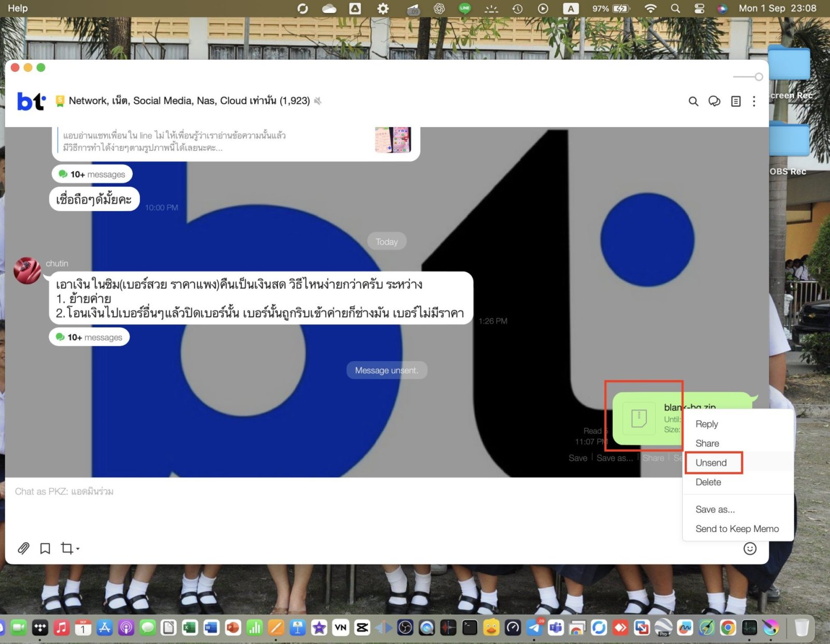830x644 pixels.
Task: Open Keep Memo bookmark icon
Action: (45, 548)
